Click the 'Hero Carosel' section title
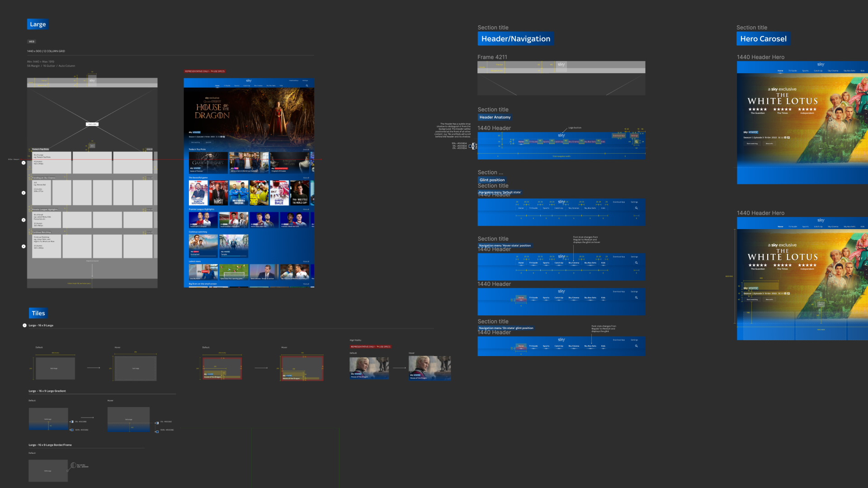Image resolution: width=868 pixels, height=488 pixels. point(763,39)
